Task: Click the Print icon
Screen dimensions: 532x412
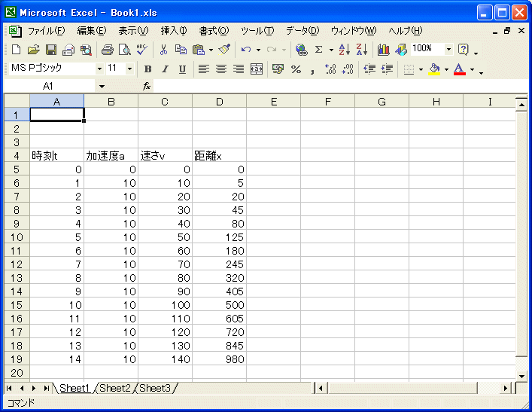Action: point(108,50)
